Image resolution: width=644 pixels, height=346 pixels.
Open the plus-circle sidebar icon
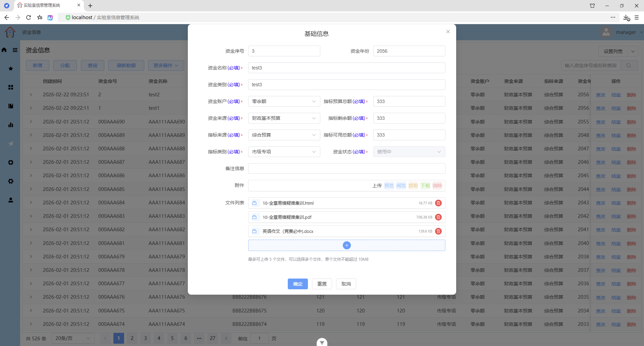(11, 162)
